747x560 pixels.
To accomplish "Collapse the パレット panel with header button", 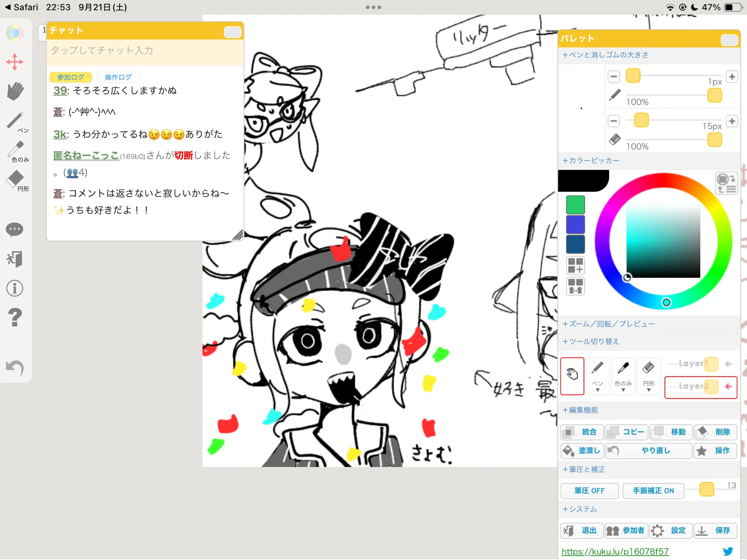I will 729,40.
